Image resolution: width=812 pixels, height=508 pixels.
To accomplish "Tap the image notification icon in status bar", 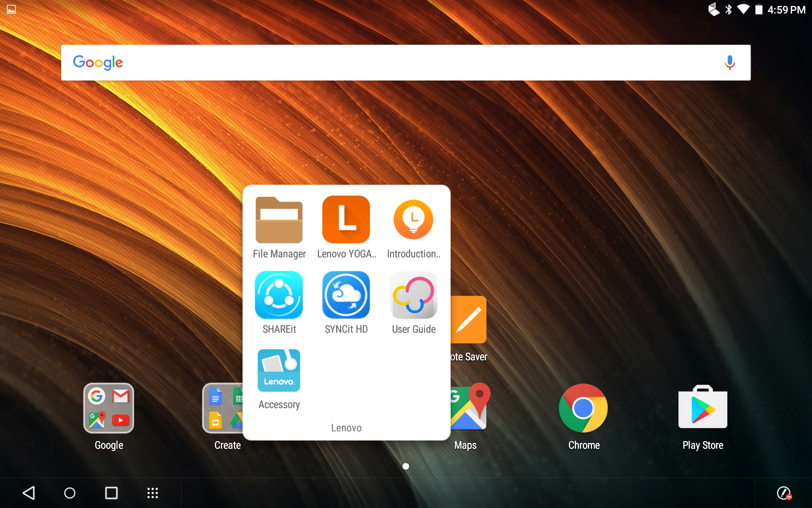I will tap(11, 9).
